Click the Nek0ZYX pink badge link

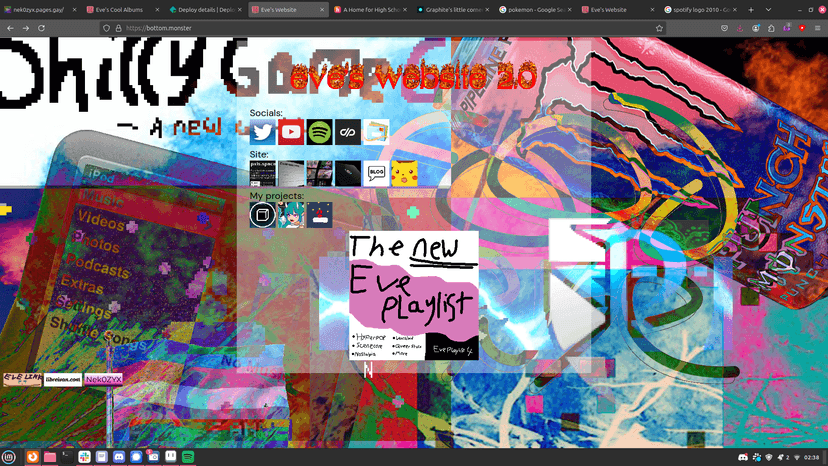click(104, 379)
